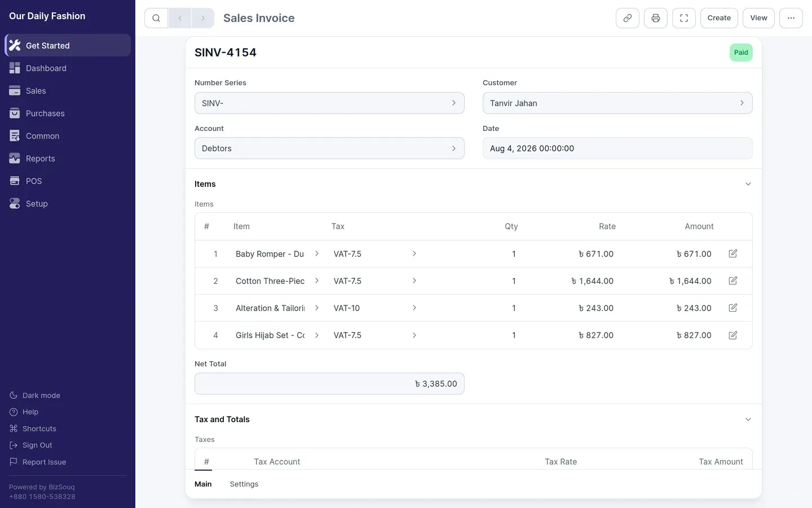Click the Net Total field
Screen dimensions: 812x508
point(329,384)
